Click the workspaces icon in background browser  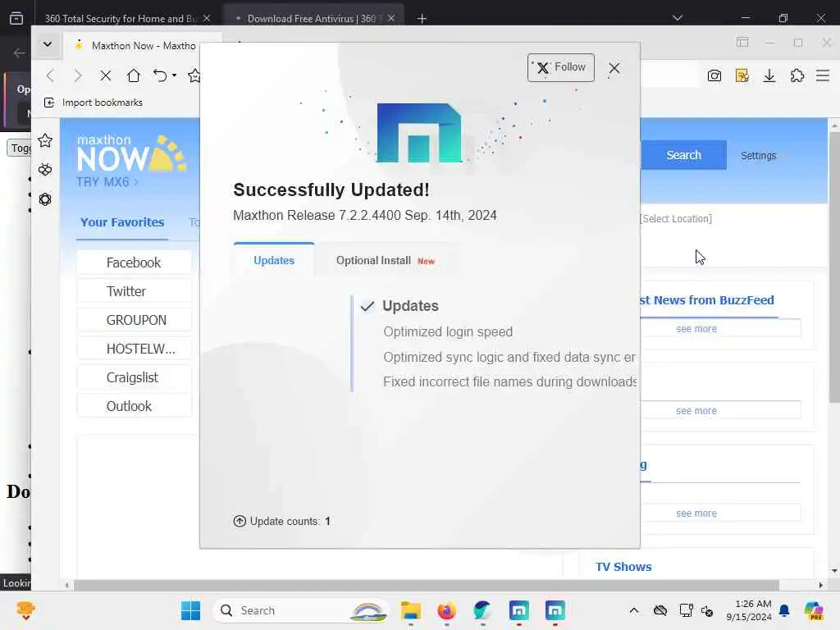(16, 18)
